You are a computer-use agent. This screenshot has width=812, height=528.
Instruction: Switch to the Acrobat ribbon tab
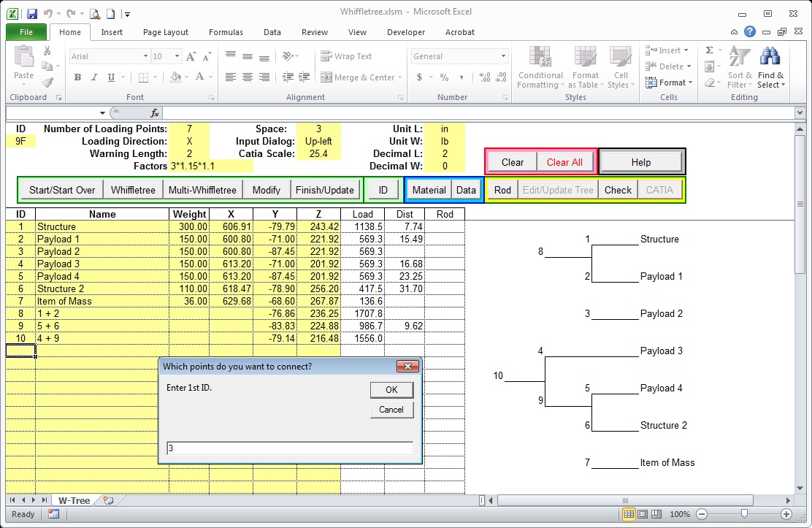[460, 32]
